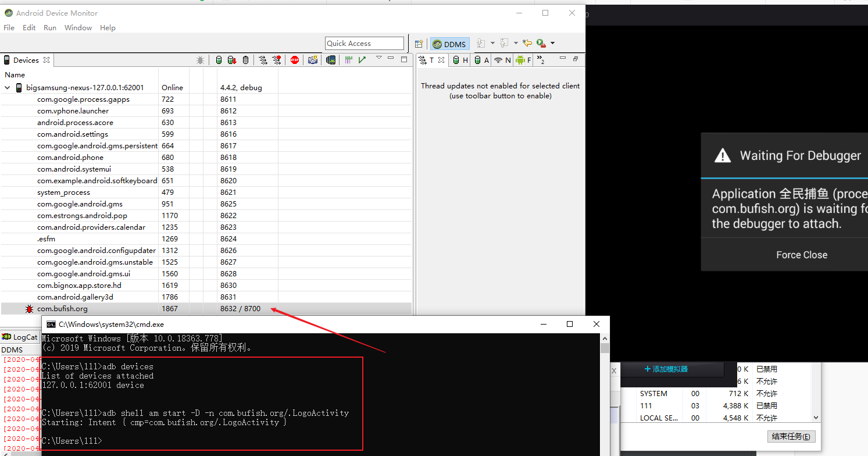Click the Debug selected process bug icon
The width and height of the screenshot is (868, 456).
(x=200, y=60)
